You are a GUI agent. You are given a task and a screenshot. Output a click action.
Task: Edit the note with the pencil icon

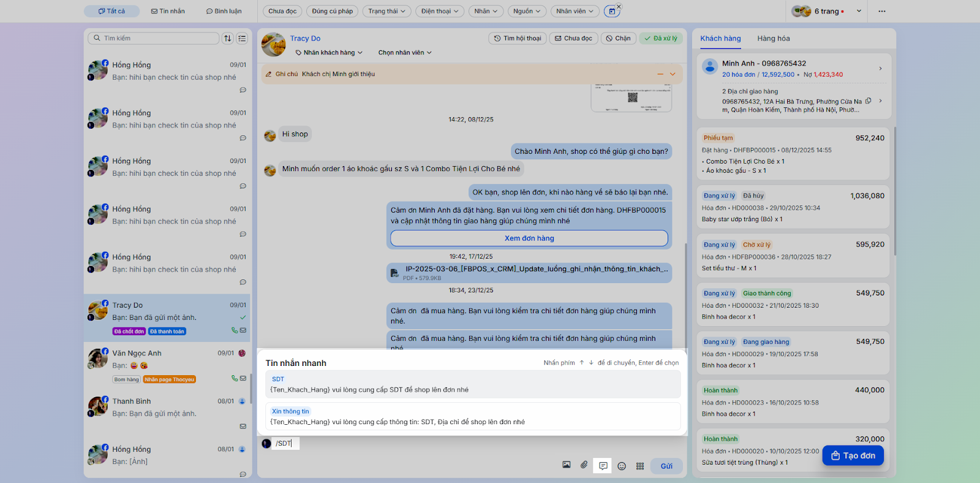[268, 74]
